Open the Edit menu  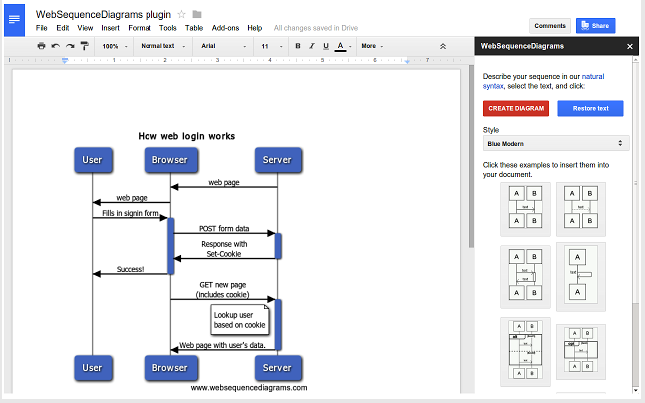[63, 28]
